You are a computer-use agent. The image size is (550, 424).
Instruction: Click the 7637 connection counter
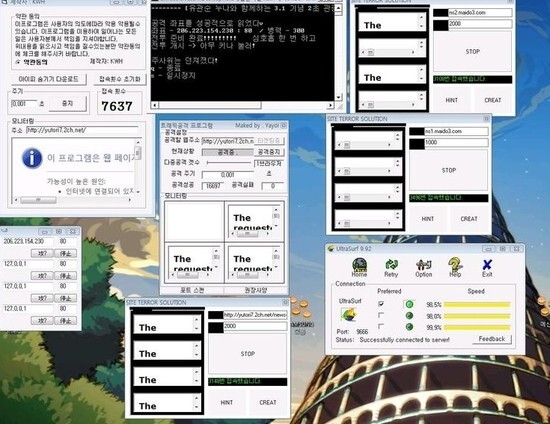(x=117, y=106)
